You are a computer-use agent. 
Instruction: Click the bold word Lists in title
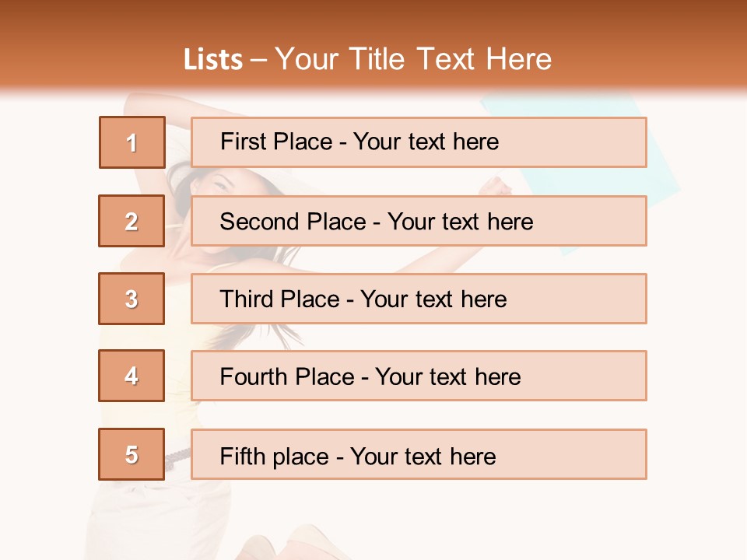click(x=213, y=60)
